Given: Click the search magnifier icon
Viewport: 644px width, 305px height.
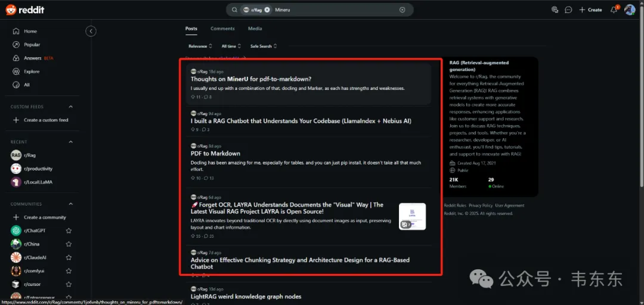Looking at the screenshot, I should coord(234,10).
